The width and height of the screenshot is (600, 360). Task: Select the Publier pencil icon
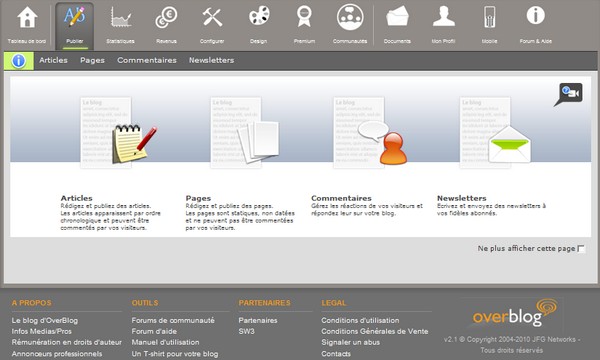pyautogui.click(x=74, y=17)
